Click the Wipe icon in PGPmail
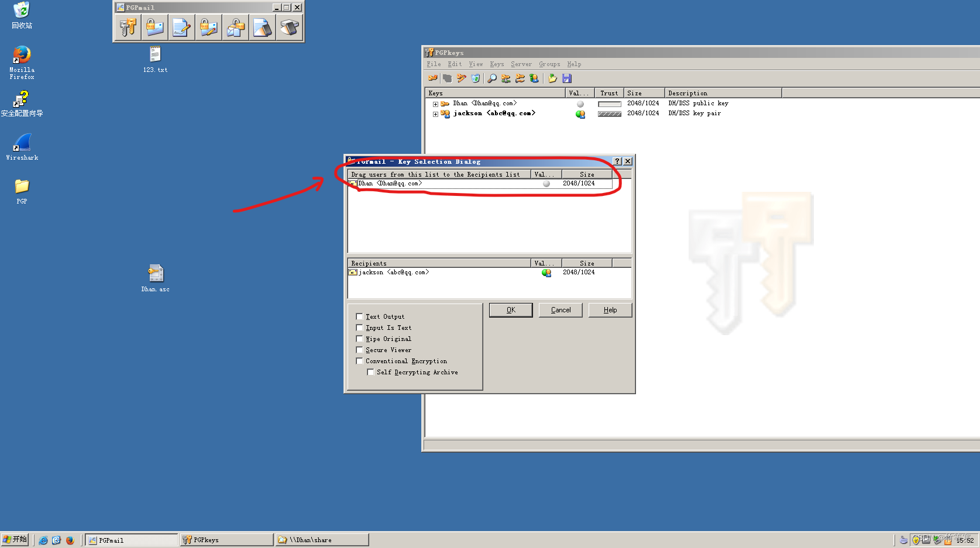This screenshot has height=548, width=980. tap(262, 27)
